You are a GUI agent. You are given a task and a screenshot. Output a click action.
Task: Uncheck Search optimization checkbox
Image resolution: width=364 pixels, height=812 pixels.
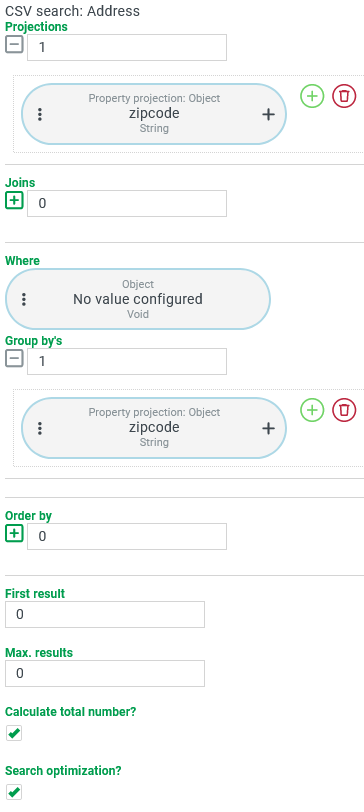pos(14,792)
